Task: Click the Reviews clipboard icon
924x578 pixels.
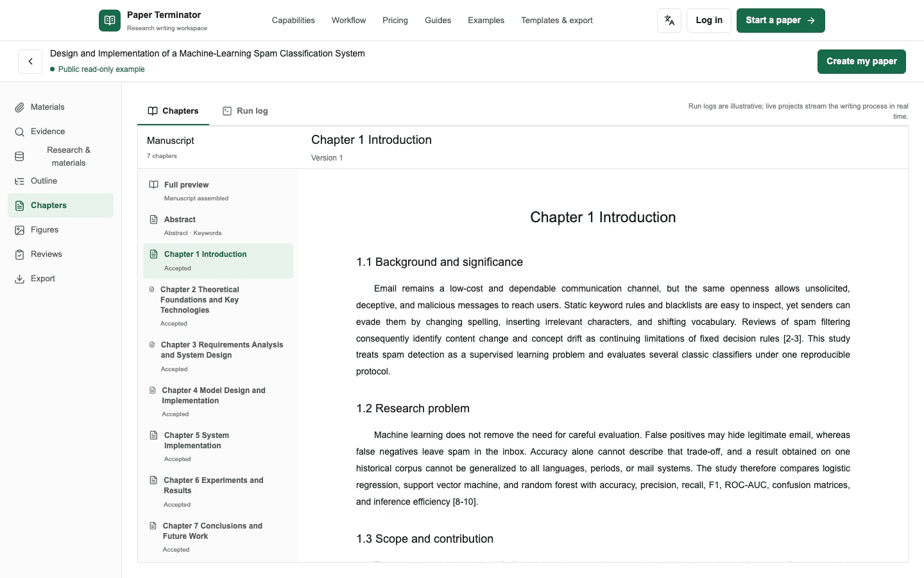Action: 20,254
